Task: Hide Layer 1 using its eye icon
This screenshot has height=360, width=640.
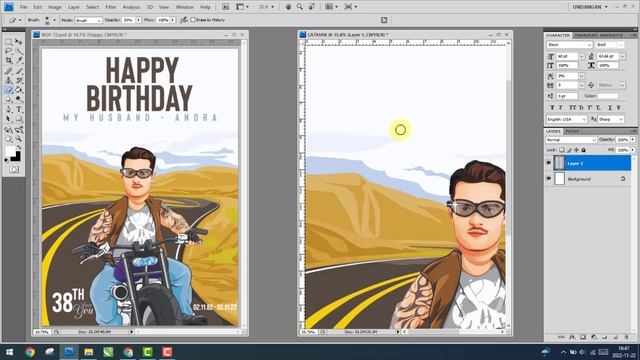Action: tap(549, 163)
